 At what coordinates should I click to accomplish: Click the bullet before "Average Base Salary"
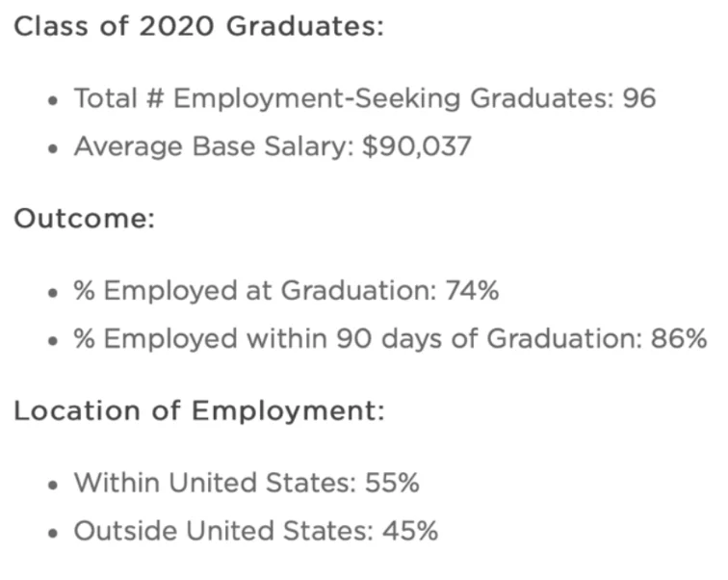click(x=53, y=149)
